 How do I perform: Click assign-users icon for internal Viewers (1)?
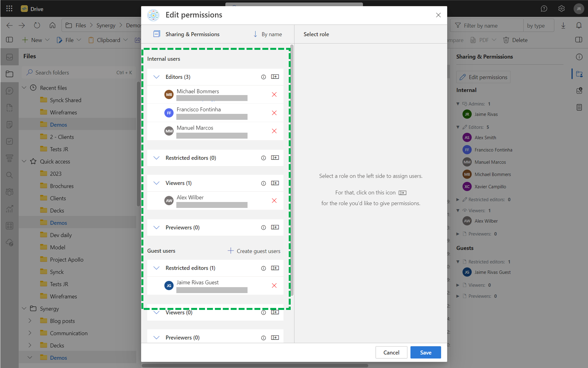(275, 183)
